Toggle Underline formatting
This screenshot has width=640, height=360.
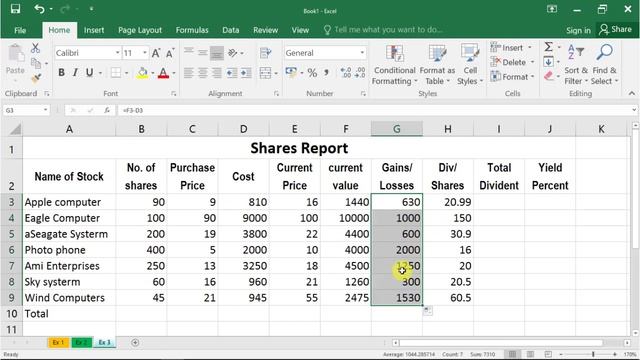click(89, 73)
